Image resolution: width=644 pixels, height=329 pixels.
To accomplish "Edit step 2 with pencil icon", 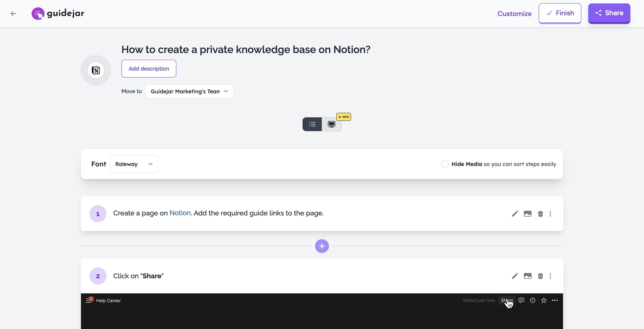I will [x=515, y=276].
